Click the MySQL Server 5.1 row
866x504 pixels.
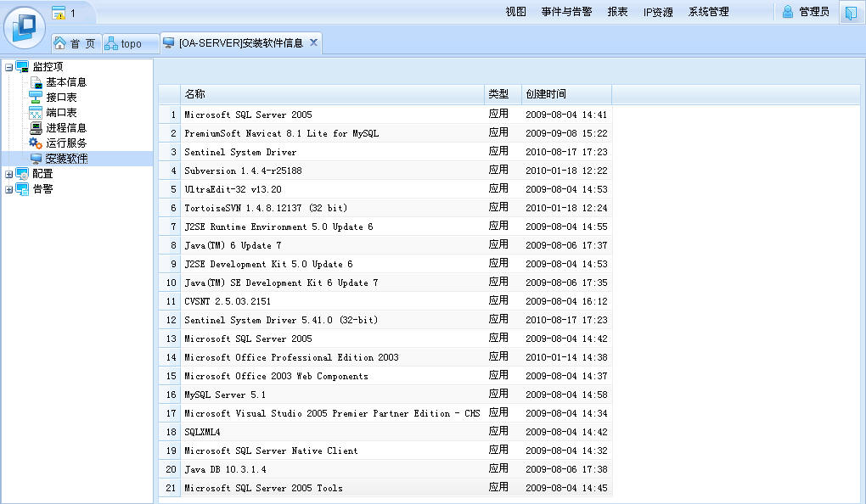pos(385,395)
